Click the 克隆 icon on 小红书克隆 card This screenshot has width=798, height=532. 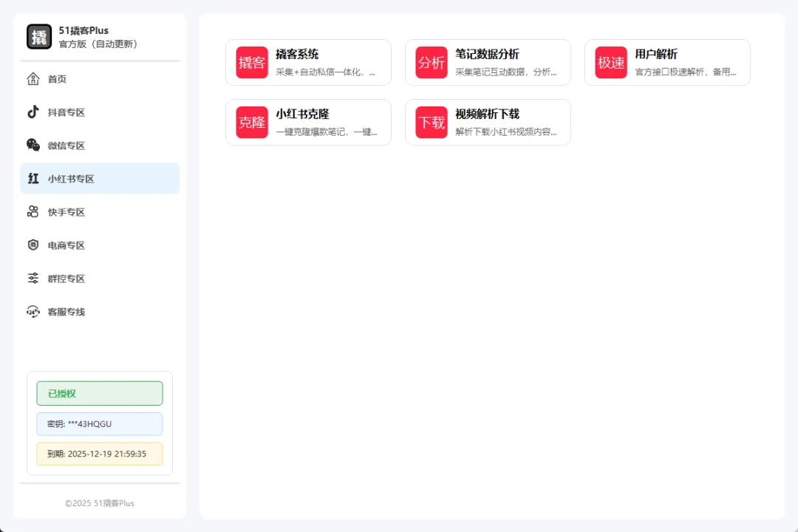coord(252,122)
